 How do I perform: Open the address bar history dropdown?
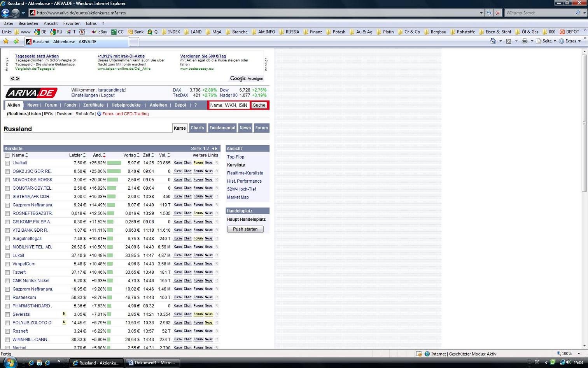pos(481,13)
